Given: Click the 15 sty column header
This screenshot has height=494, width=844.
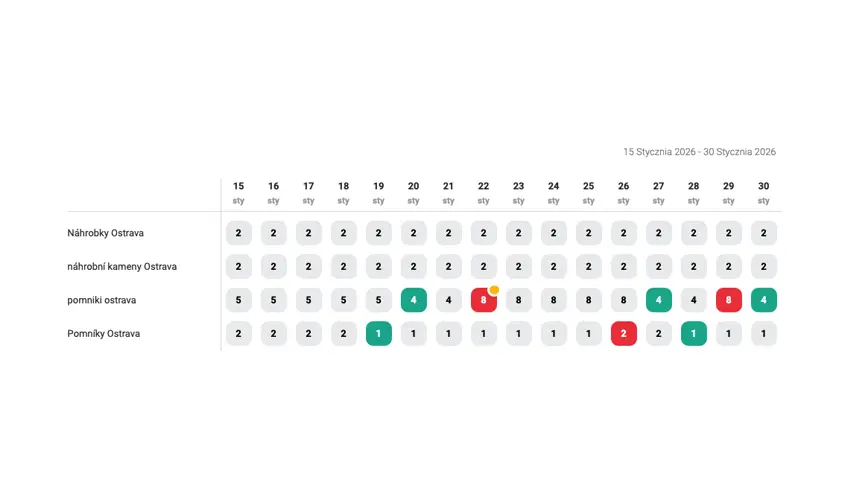Looking at the screenshot, I should point(238,193).
